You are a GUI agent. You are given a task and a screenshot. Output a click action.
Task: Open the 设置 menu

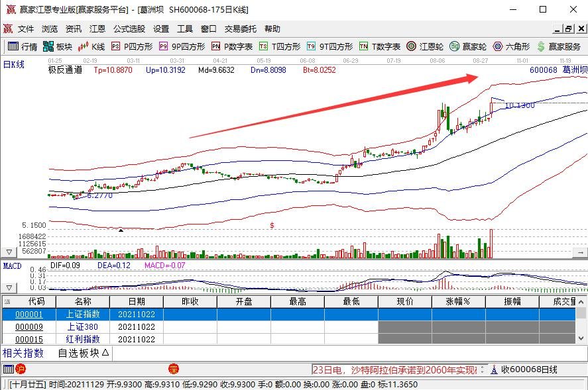click(x=161, y=29)
